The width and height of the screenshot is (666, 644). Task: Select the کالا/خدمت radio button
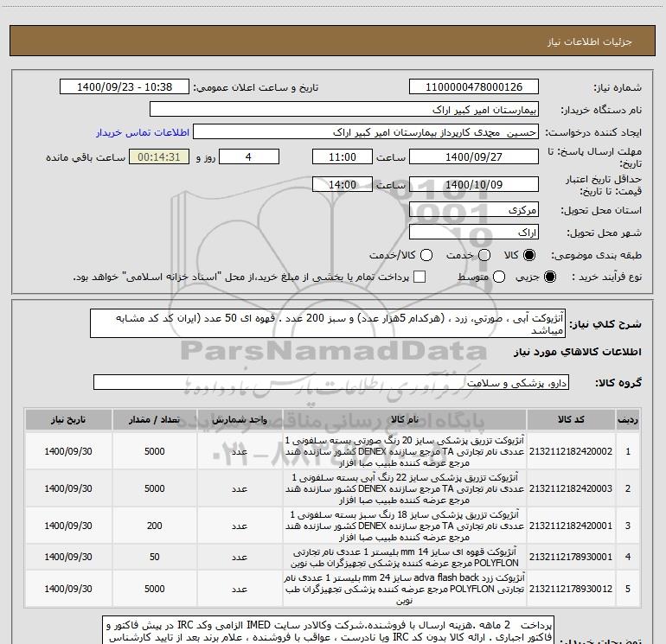click(x=426, y=255)
